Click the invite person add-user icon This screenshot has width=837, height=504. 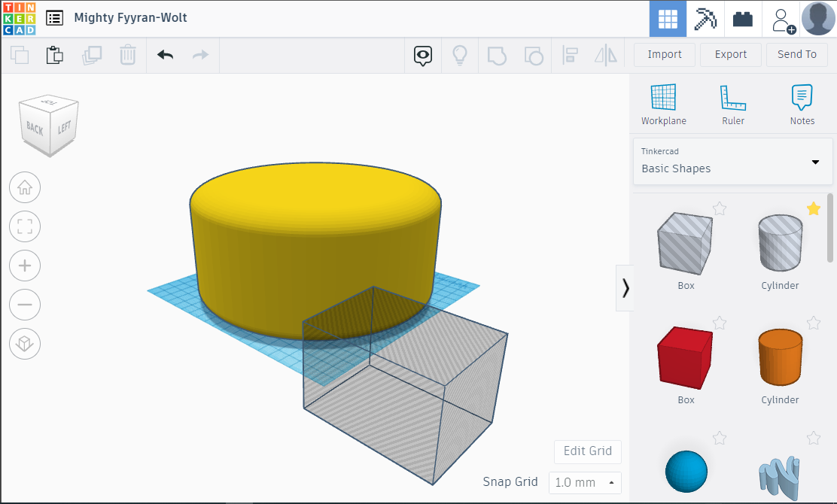coord(783,20)
